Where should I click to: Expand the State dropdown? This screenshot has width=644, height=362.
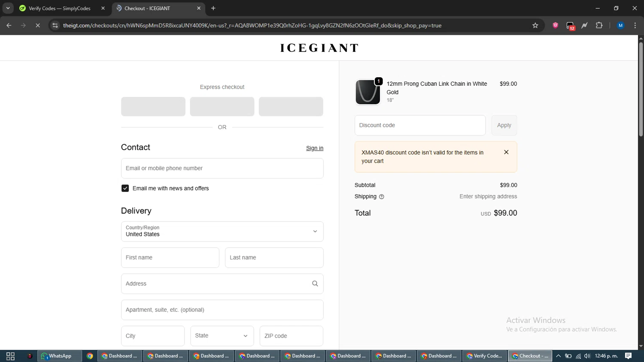click(222, 336)
